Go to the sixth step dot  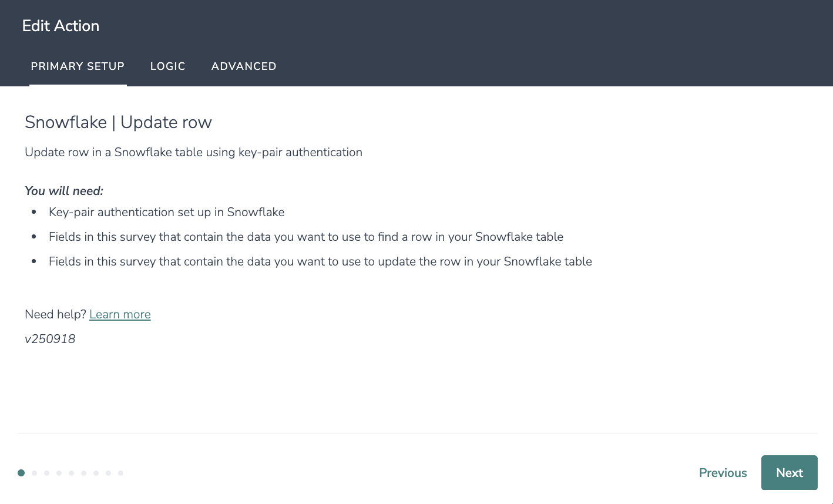[83, 473]
